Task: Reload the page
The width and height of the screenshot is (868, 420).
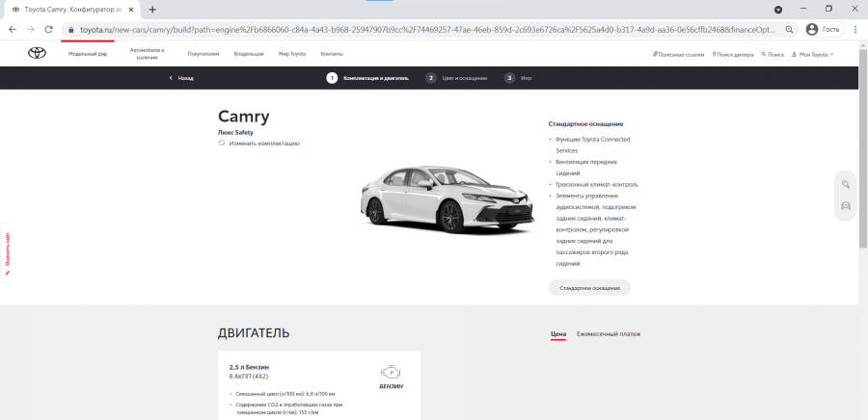Action: point(49,29)
